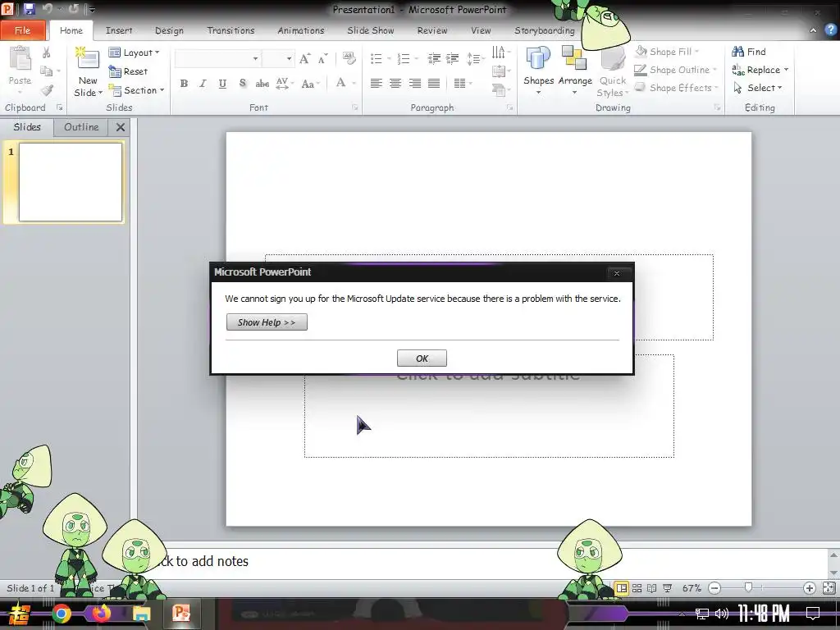
Task: Open Quick Styles gallery
Action: (x=612, y=71)
